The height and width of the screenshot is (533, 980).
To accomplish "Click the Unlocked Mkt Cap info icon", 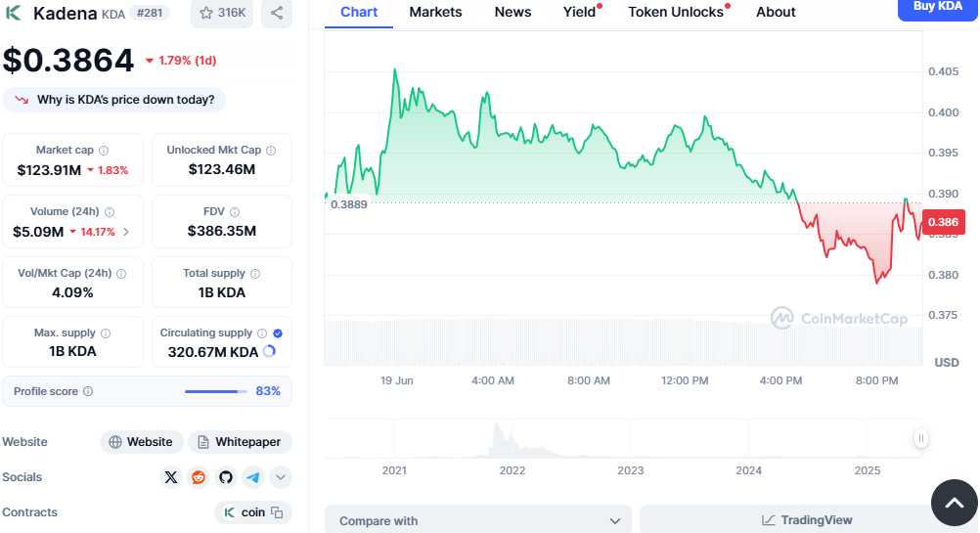I will click(271, 151).
